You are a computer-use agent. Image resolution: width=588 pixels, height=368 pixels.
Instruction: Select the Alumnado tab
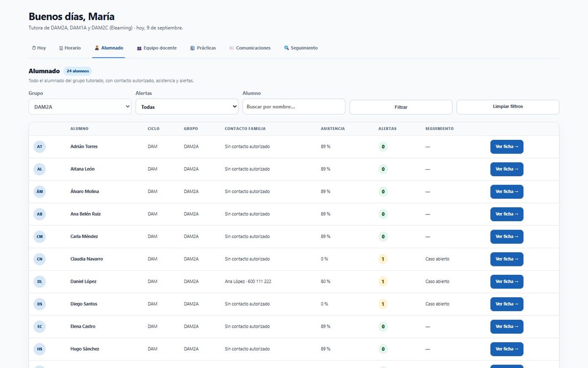click(x=109, y=48)
